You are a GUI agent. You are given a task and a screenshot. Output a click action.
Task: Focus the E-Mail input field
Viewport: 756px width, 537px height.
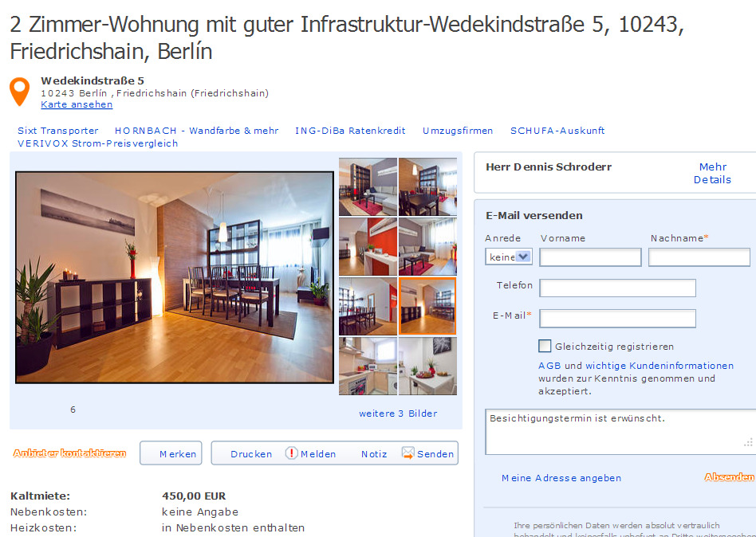[617, 319]
